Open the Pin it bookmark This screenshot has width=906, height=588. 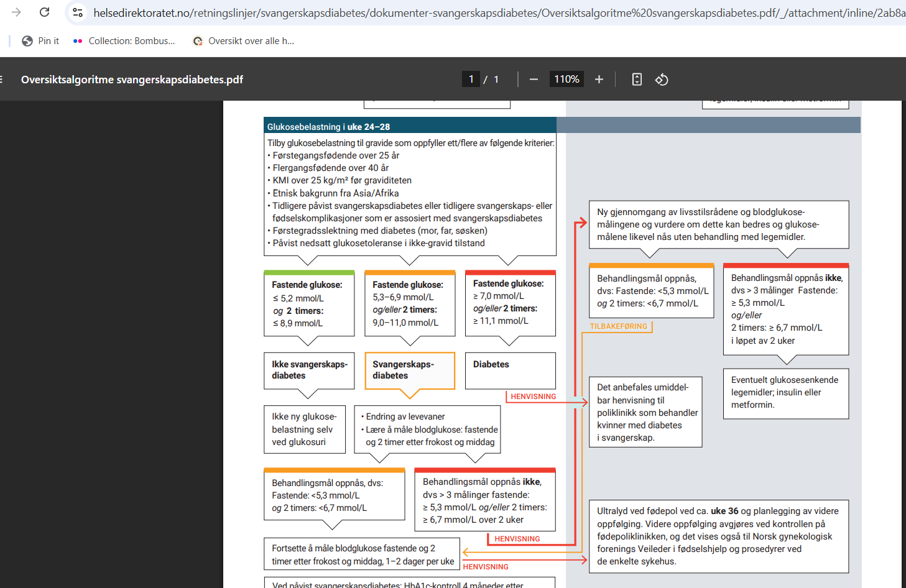tap(40, 41)
